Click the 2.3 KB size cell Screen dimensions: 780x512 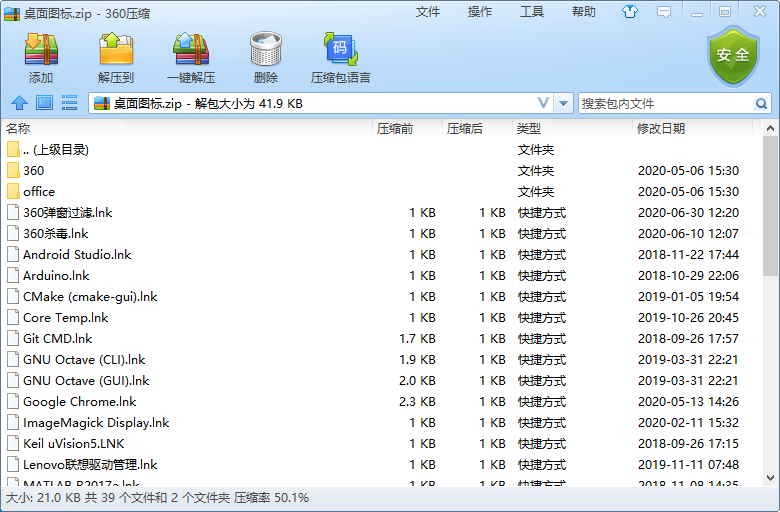[417, 402]
